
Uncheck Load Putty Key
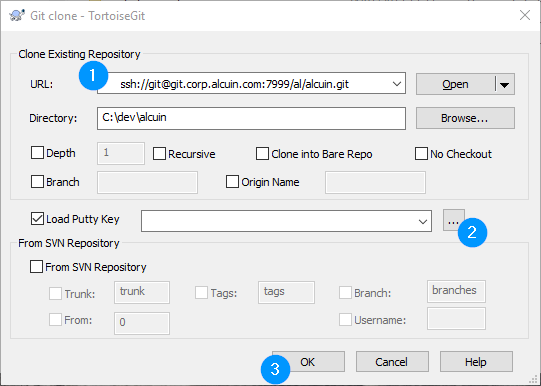point(37,219)
